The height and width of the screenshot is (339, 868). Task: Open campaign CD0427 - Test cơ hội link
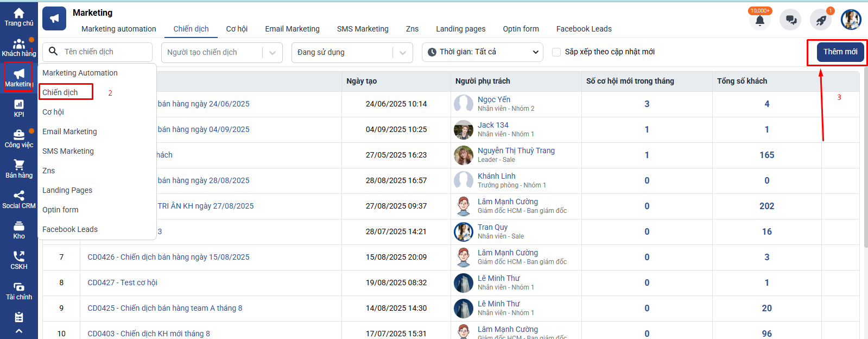pyautogui.click(x=122, y=282)
